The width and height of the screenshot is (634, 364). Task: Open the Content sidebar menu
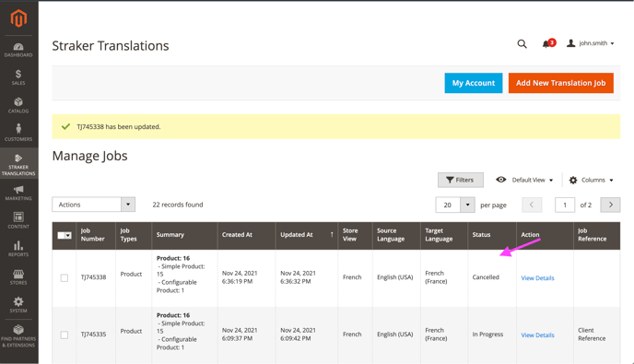tap(18, 220)
